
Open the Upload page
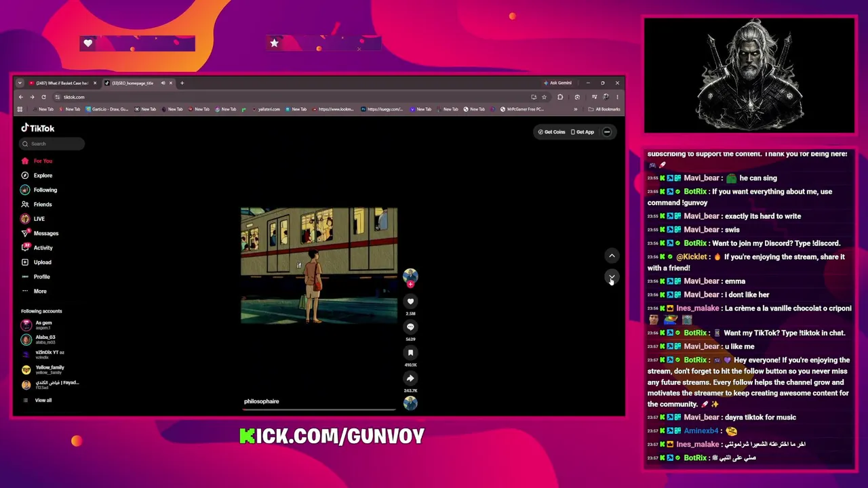coord(37,262)
